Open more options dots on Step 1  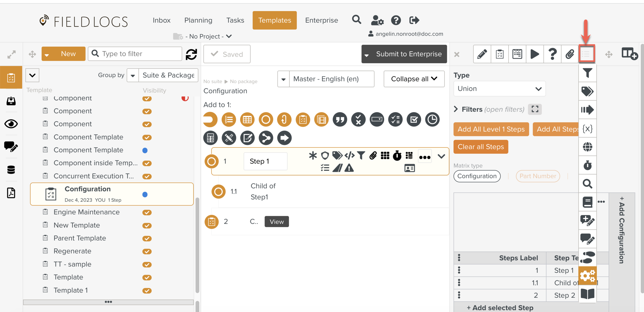(425, 157)
